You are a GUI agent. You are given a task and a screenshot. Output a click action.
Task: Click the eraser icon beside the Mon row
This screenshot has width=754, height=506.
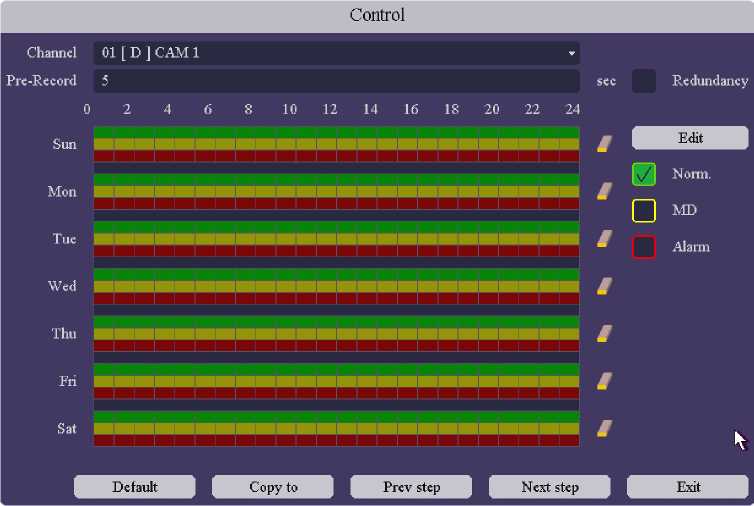pos(603,191)
